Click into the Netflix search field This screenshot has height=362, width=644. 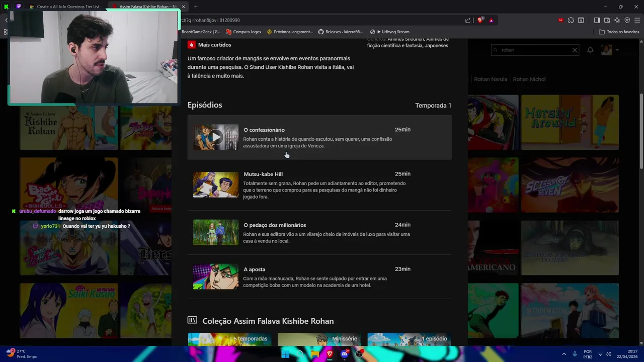536,50
